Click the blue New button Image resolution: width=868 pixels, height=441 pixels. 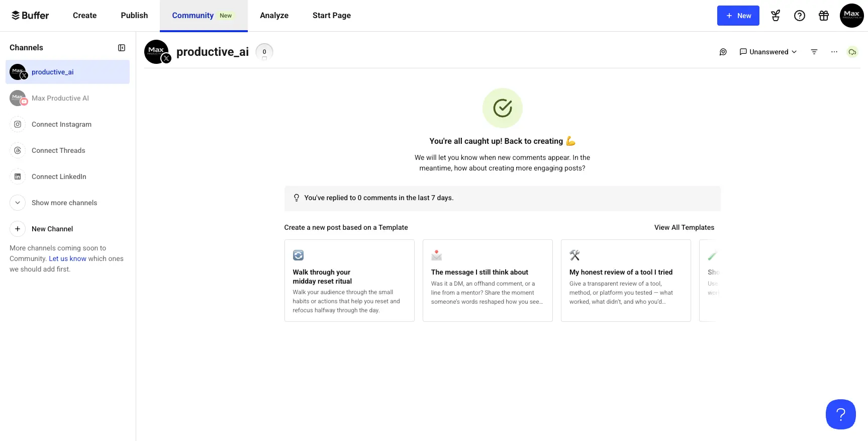pos(738,16)
